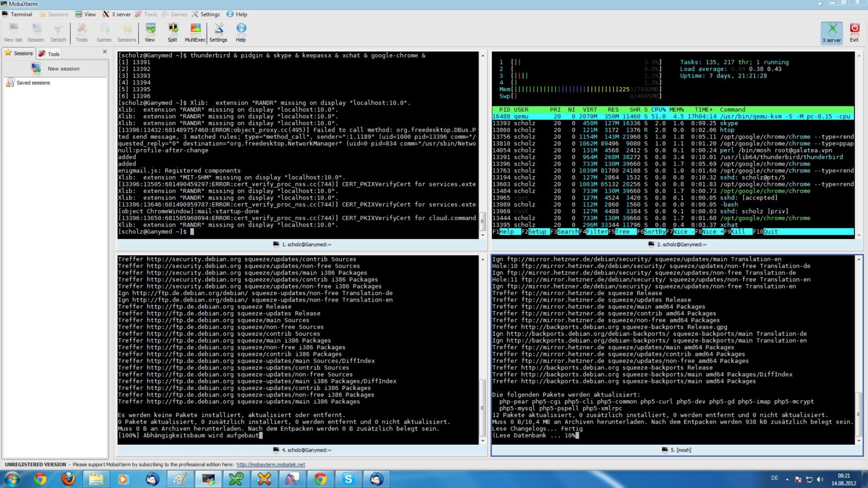Open the Settings menu
The height and width of the screenshot is (488, 868).
[206, 14]
